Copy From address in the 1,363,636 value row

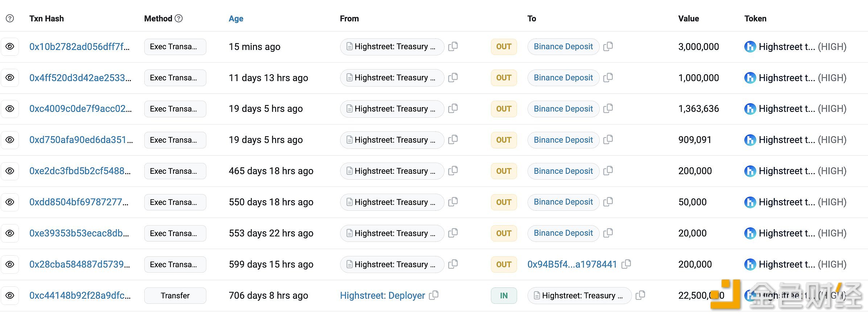click(x=453, y=108)
